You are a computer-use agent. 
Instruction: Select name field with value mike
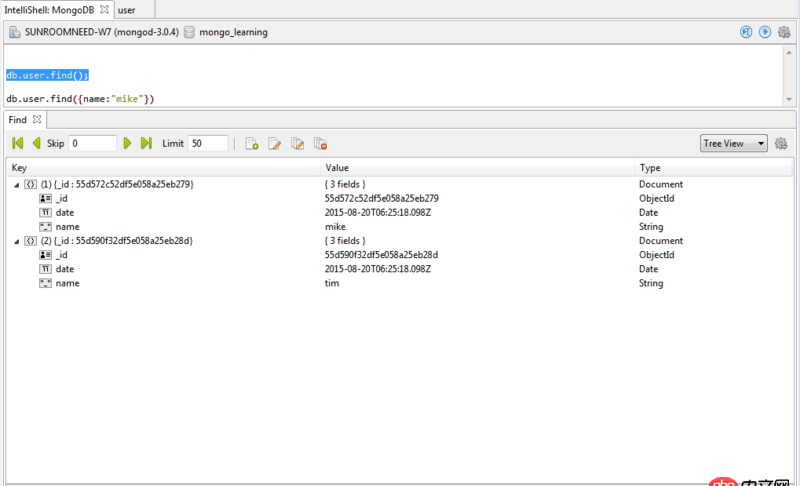point(399,227)
